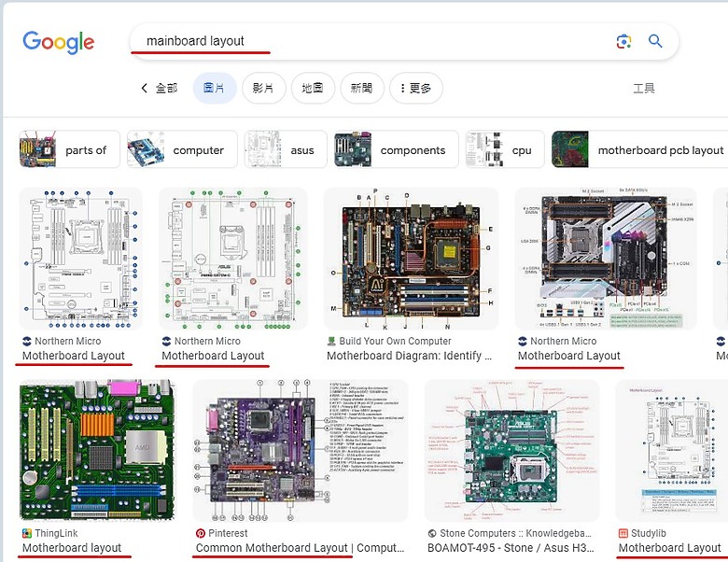Open Stone Computers Asus board thumbnail
This screenshot has height=562, width=728.
click(x=511, y=451)
